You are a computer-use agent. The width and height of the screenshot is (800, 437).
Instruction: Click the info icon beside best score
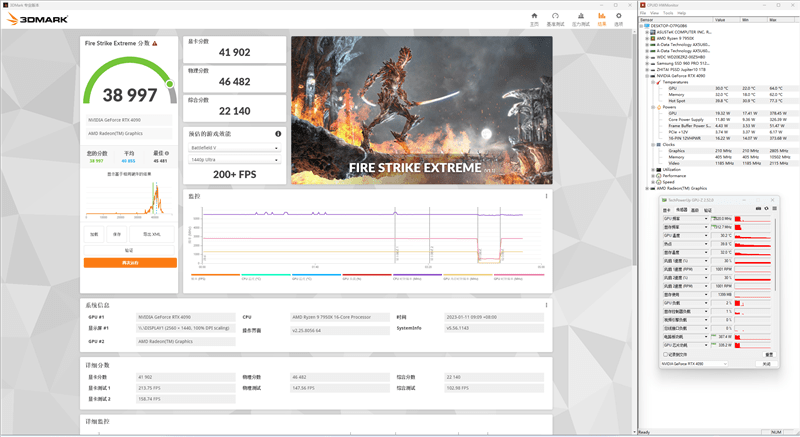click(x=167, y=153)
